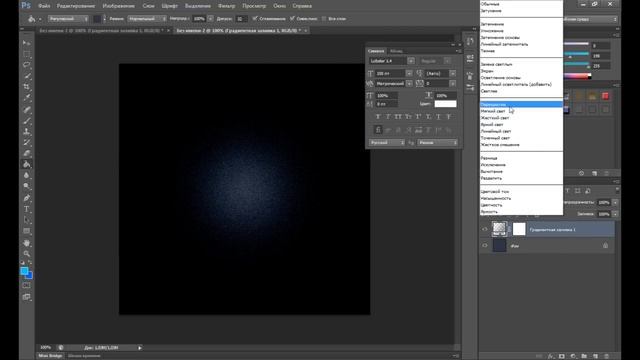This screenshot has height=360, width=640.
Task: Select the Rectangular Marquee tool
Action: [27, 54]
